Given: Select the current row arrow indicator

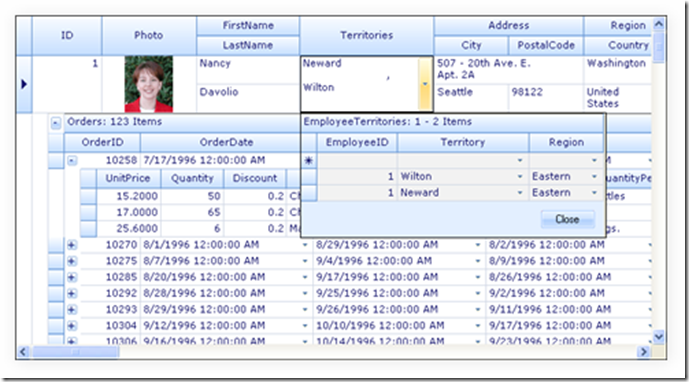Looking at the screenshot, I should [24, 84].
